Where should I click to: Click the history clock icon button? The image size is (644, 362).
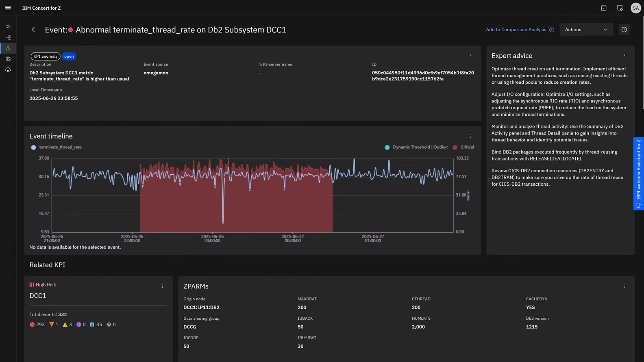tap(624, 30)
